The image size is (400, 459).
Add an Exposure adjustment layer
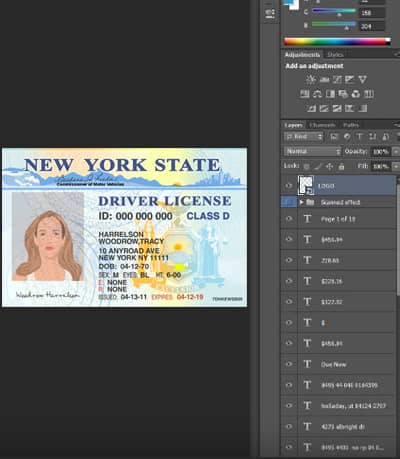click(x=349, y=80)
